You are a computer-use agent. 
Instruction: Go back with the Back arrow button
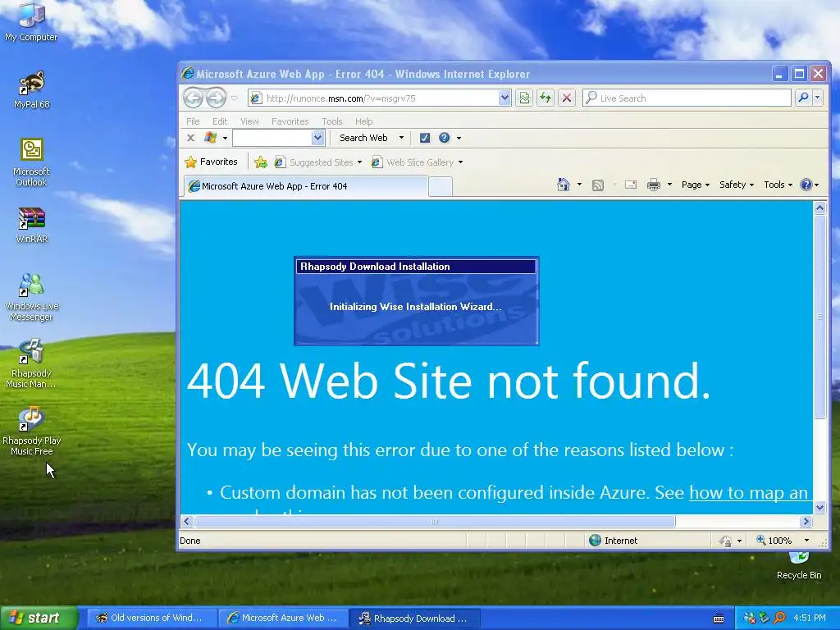click(194, 98)
